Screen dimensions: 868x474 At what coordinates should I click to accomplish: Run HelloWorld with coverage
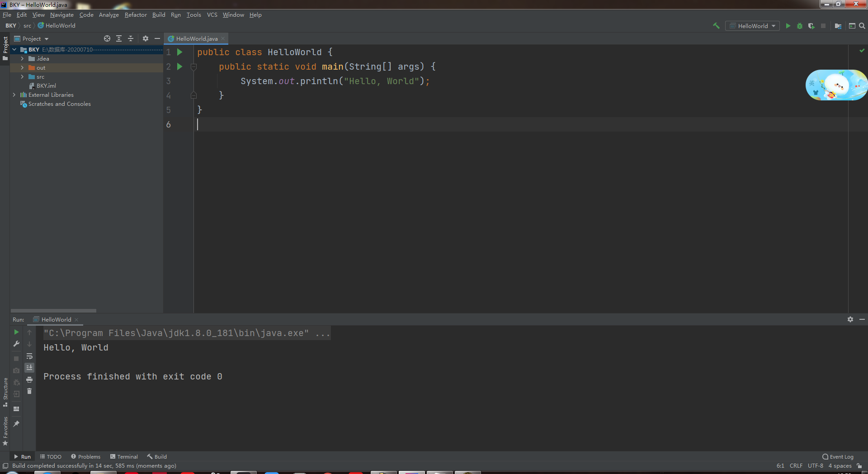[811, 26]
